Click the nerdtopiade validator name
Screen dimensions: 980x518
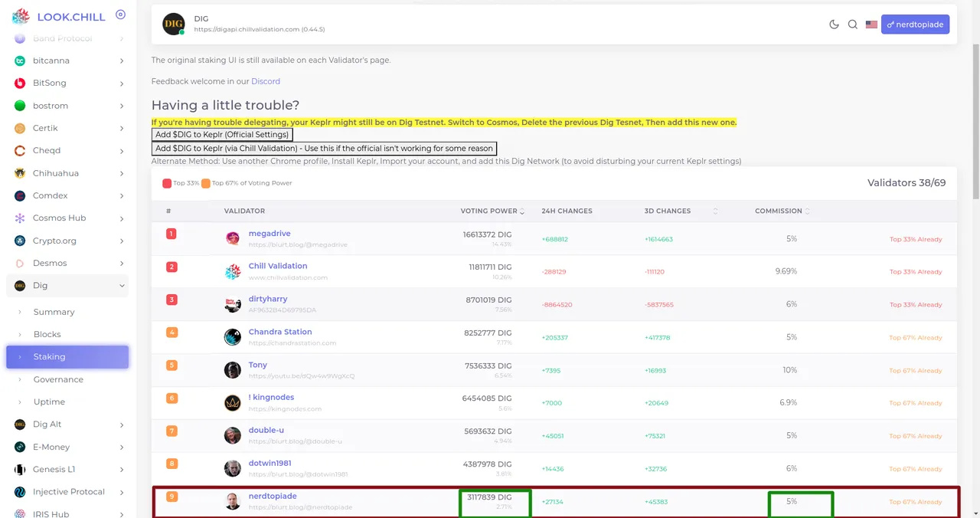pos(273,496)
